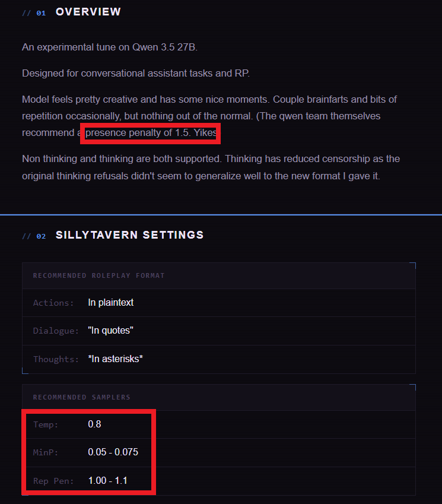Viewport: 442px width, 504px height.
Task: Click the "Dialogue:" label
Action: (x=56, y=331)
